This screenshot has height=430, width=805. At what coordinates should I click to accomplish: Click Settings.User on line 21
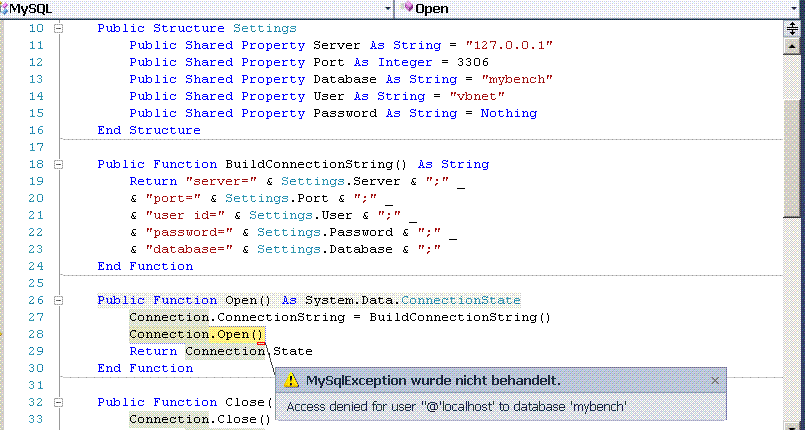(x=300, y=215)
